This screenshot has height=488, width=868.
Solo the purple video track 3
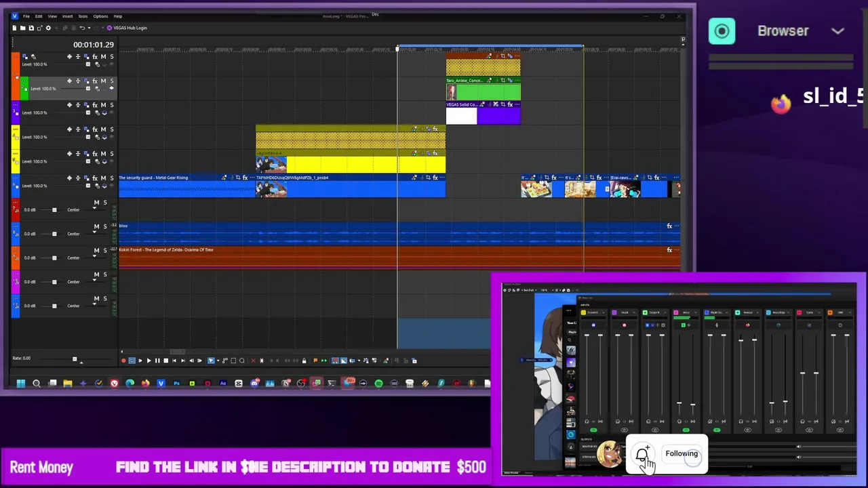click(111, 105)
